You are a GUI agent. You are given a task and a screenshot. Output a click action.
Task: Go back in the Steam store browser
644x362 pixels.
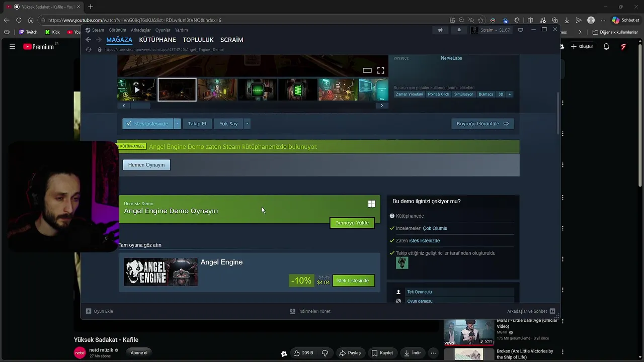(89, 40)
